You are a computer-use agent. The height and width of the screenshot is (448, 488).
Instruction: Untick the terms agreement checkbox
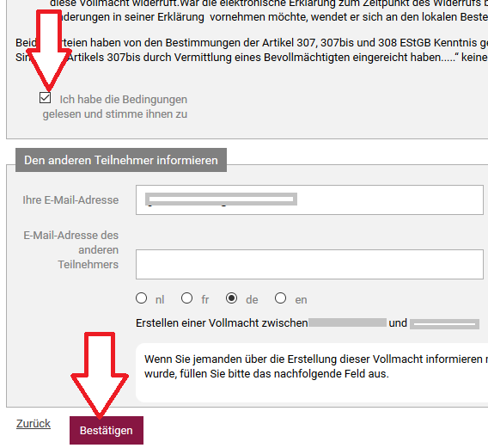tap(46, 98)
